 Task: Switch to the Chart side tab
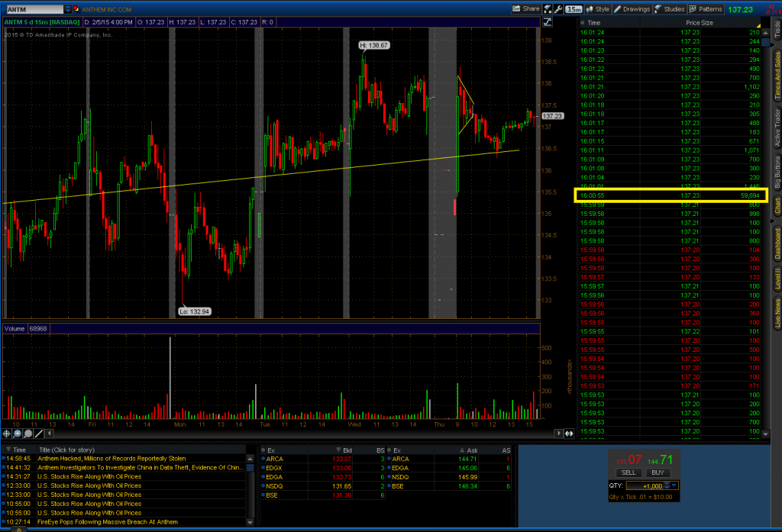tap(777, 206)
